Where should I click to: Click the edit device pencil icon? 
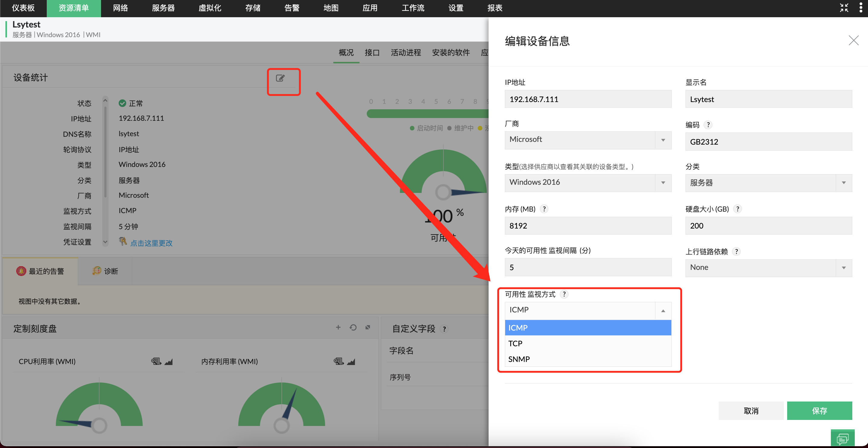coord(280,78)
